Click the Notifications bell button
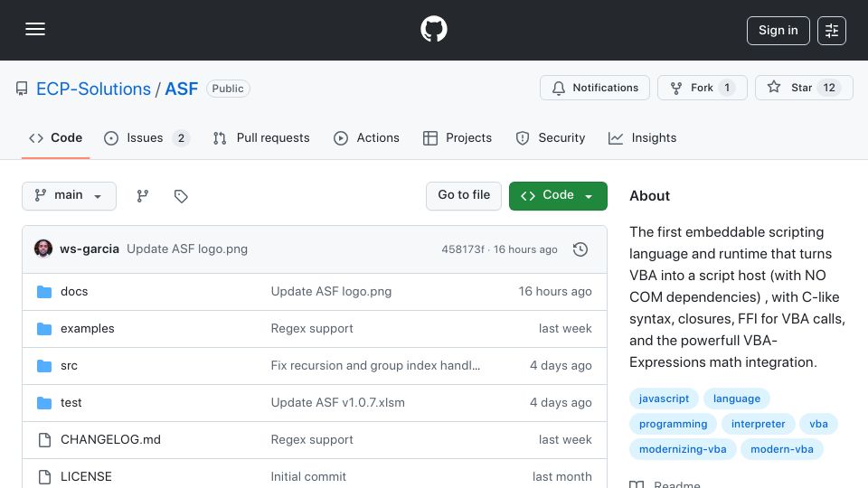 [595, 88]
